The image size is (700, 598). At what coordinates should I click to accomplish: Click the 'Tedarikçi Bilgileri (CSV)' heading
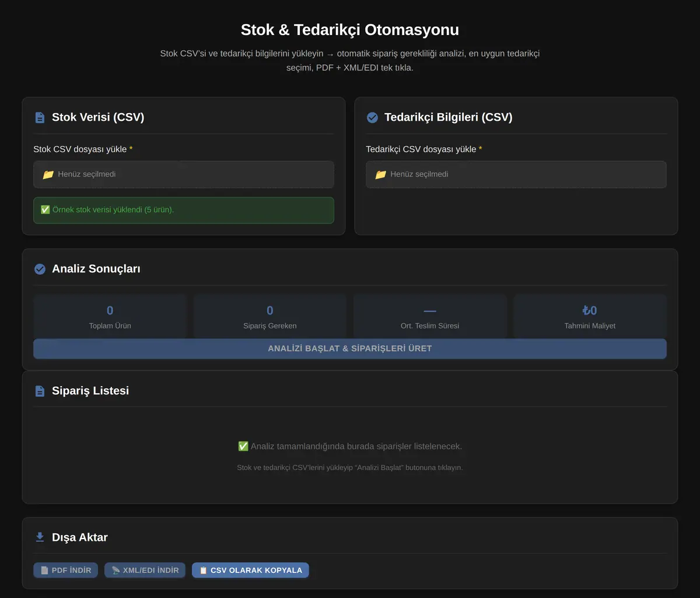tap(448, 117)
